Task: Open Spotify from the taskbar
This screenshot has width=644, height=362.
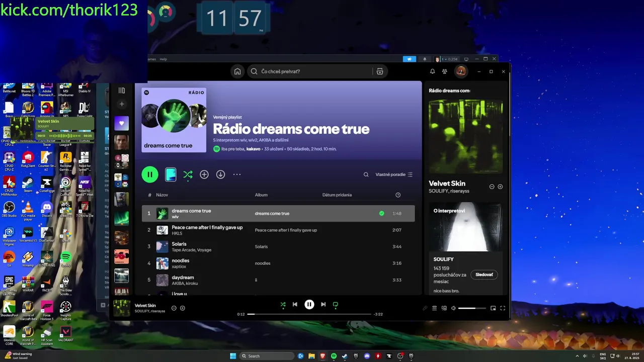Action: 334,356
